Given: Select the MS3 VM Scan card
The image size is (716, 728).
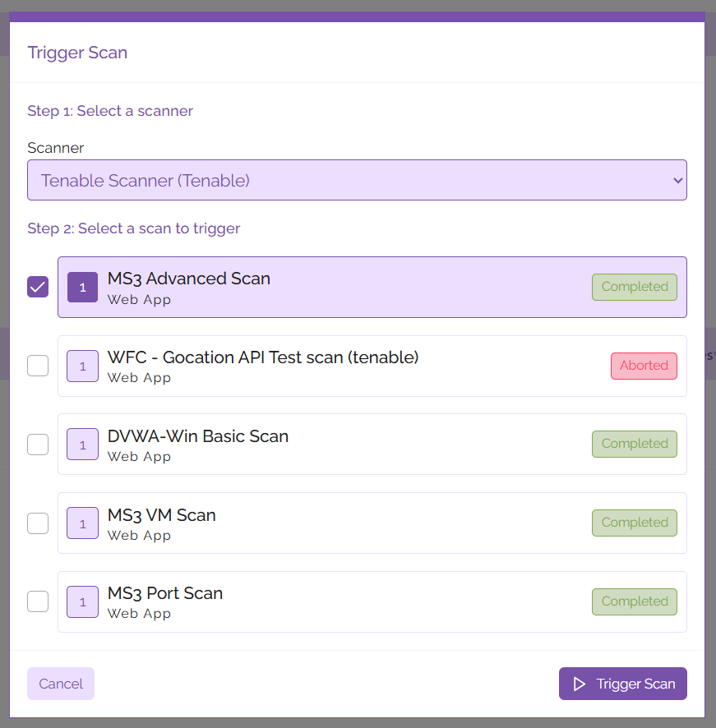Looking at the screenshot, I should [372, 523].
